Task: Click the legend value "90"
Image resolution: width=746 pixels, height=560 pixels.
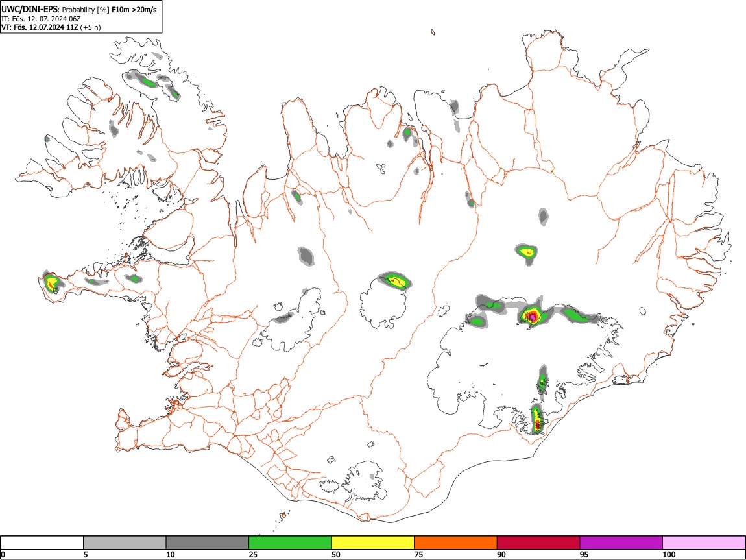Action: [x=501, y=554]
